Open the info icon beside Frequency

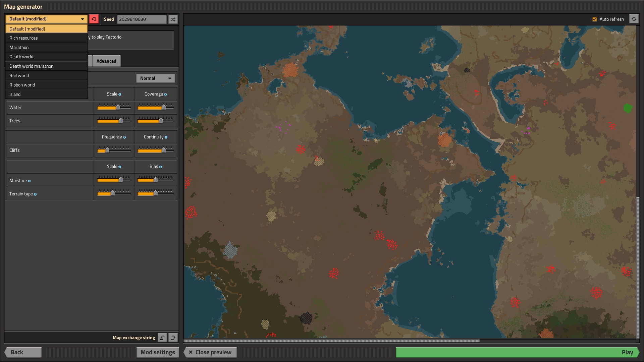[x=124, y=137]
